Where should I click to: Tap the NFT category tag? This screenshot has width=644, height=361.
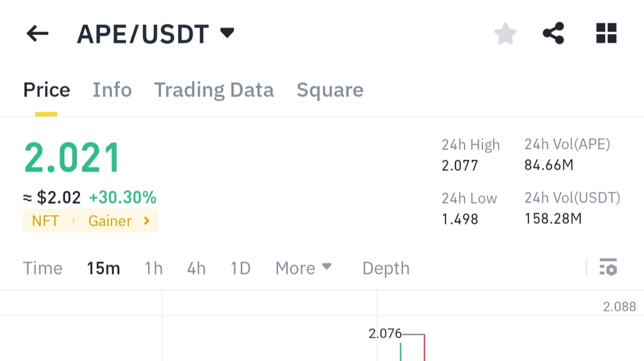(x=45, y=221)
